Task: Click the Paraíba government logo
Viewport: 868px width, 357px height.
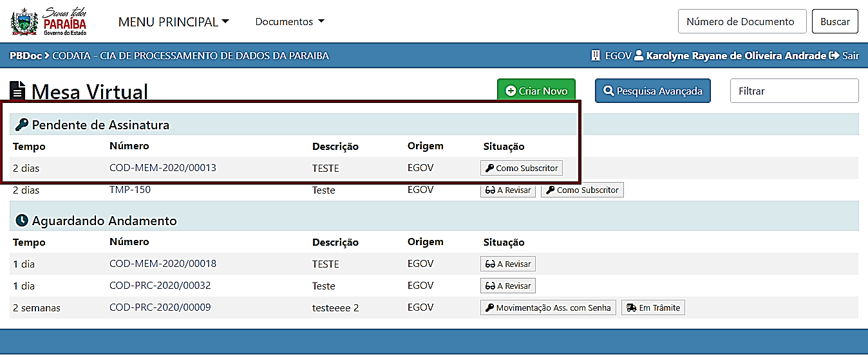Action: pos(49,21)
